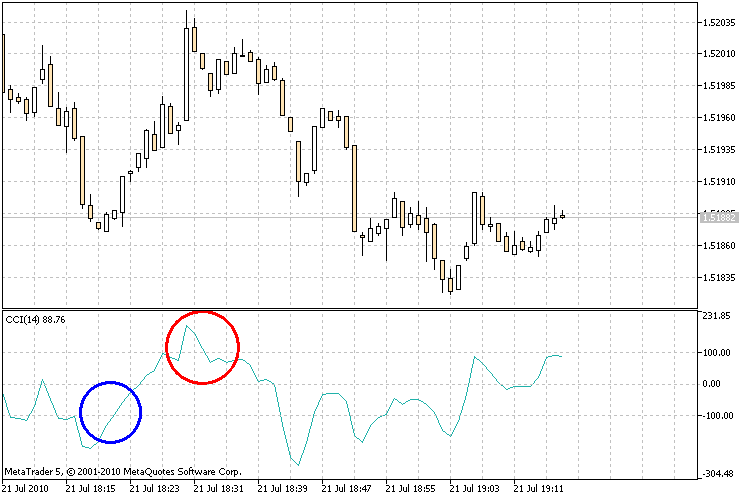Click the 21 Jul 2010 date label

pos(25,489)
